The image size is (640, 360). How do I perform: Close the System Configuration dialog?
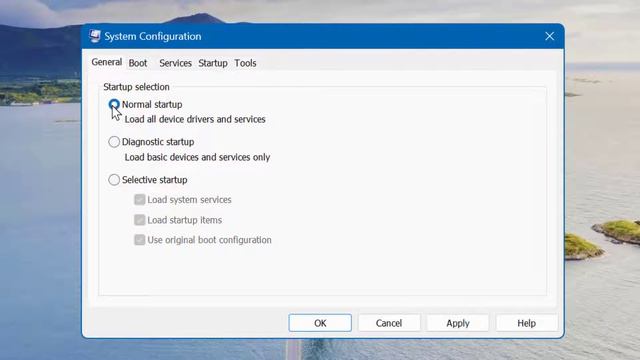pyautogui.click(x=549, y=36)
